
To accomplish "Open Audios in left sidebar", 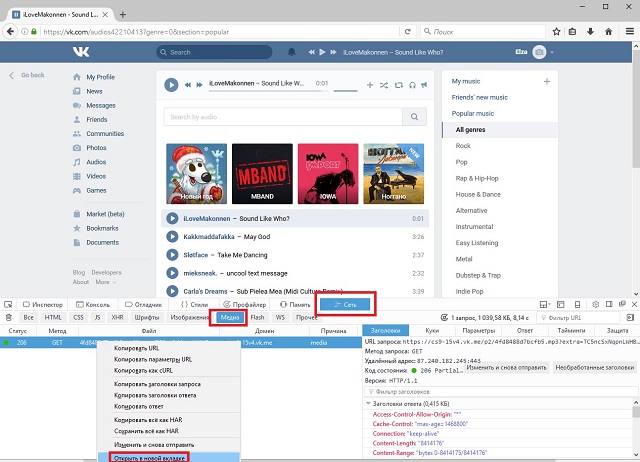I will (x=96, y=162).
